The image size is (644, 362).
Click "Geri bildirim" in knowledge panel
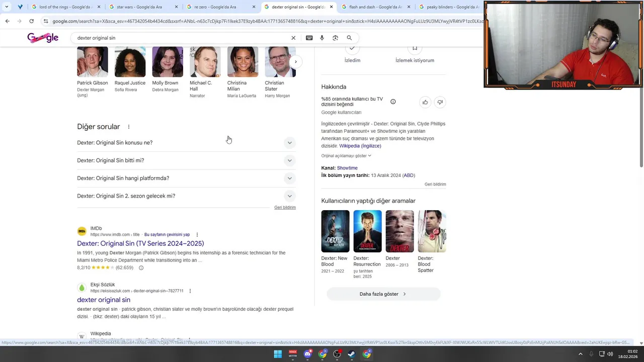pos(435,185)
